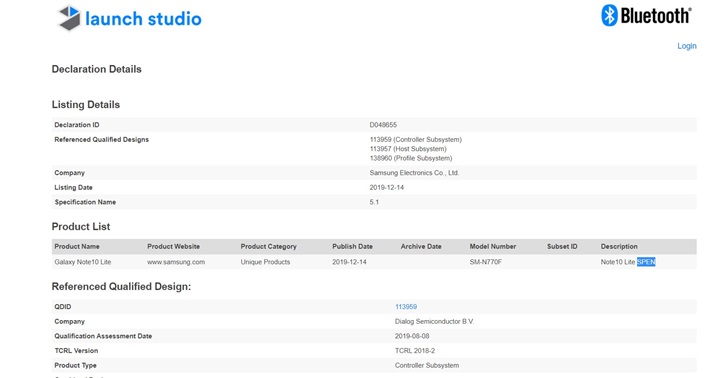The width and height of the screenshot is (728, 378).
Task: Click Galaxy Note10 Lite product name cell
Action: [83, 262]
